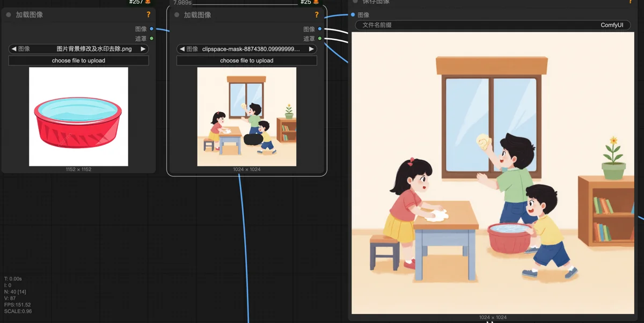Click choose file to upload on the left node
644x323 pixels.
[x=78, y=61]
